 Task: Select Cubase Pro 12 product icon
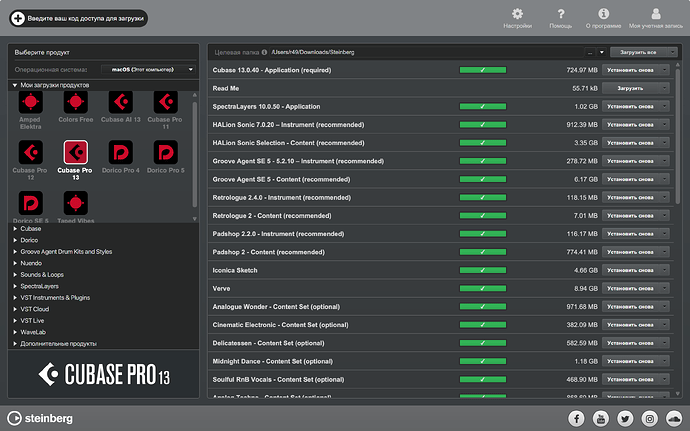coord(30,152)
